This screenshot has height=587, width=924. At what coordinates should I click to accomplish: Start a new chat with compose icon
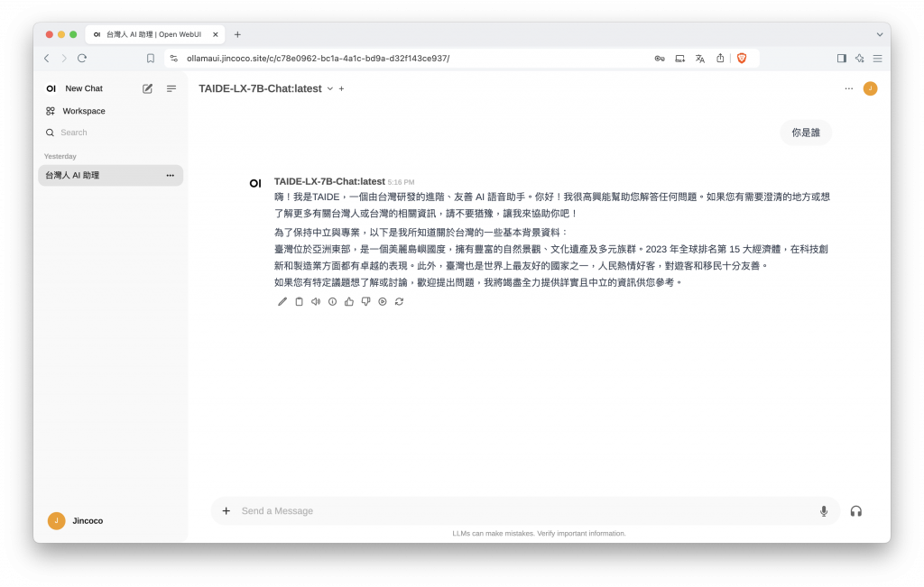pos(147,88)
